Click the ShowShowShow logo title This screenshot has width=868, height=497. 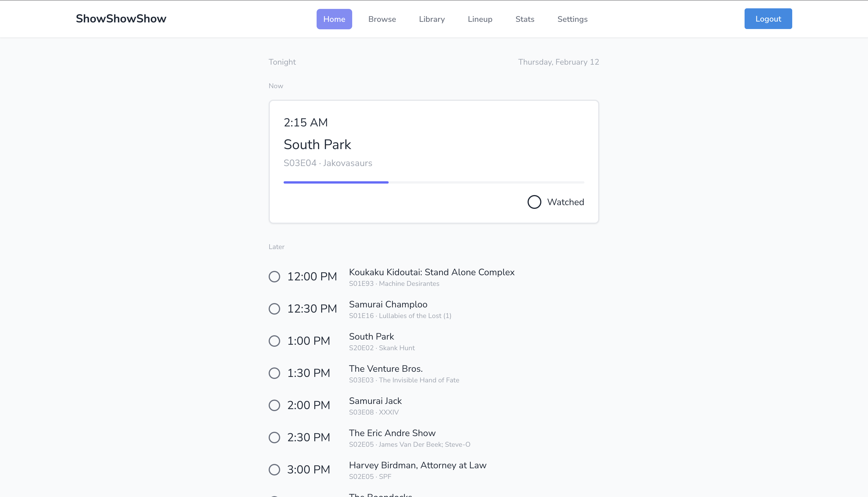pos(121,19)
